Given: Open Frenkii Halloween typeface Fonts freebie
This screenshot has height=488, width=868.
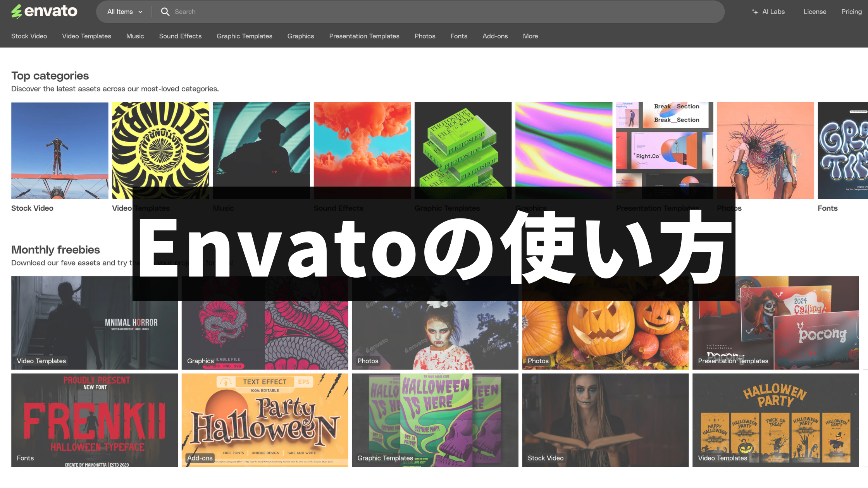Looking at the screenshot, I should click(94, 420).
